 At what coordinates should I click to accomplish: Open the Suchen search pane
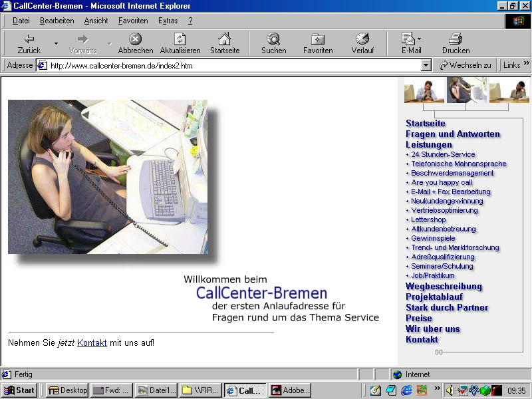pos(273,43)
